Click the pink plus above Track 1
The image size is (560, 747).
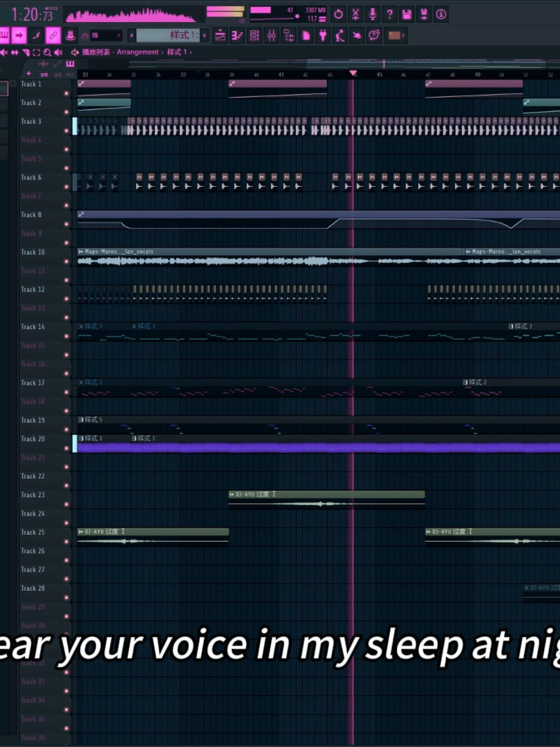click(x=29, y=74)
